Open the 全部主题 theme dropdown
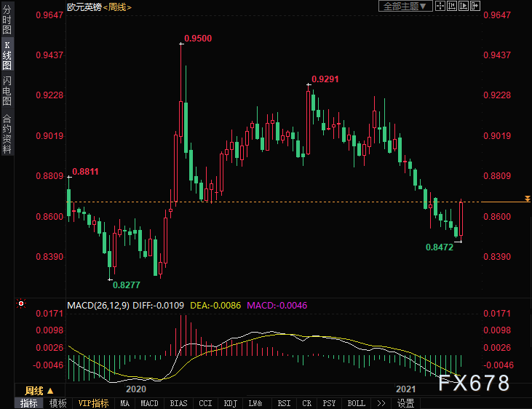This screenshot has height=409, width=532. 406,6
